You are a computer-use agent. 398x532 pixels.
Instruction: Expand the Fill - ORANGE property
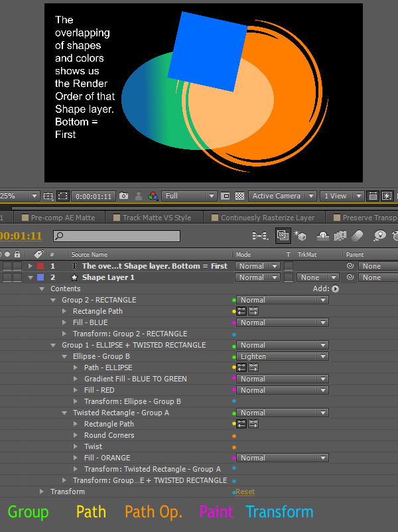[76, 458]
